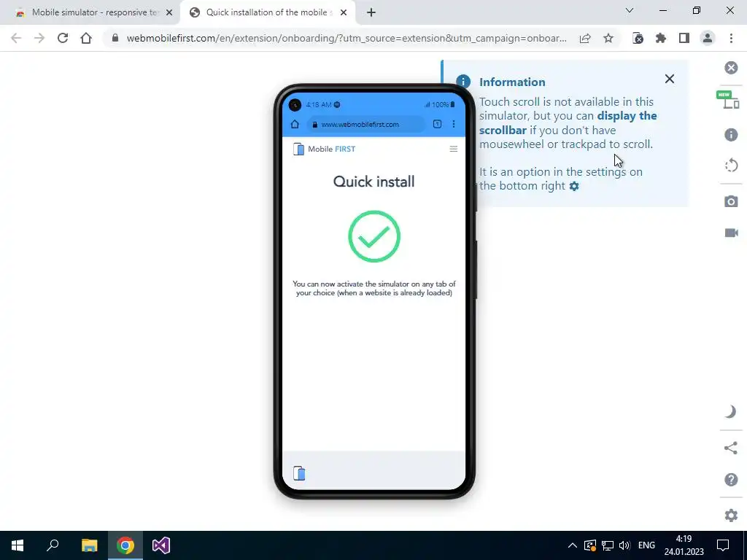Open the phone browser three-dot menu
Image resolution: width=747 pixels, height=560 pixels.
click(x=454, y=124)
